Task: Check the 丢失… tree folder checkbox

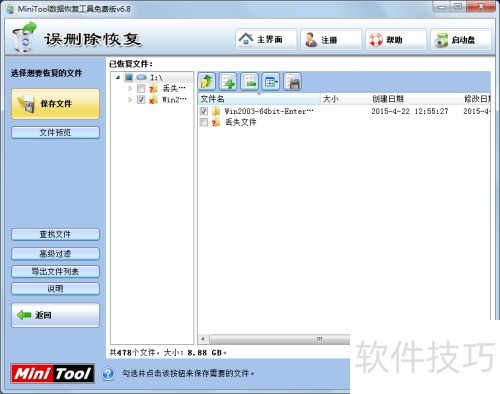Action: coord(141,88)
